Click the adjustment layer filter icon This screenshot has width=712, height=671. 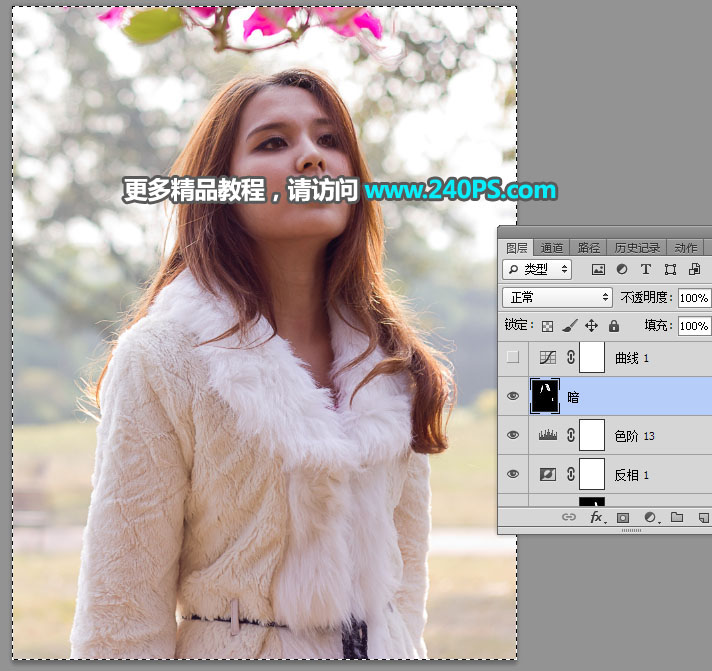(622, 270)
